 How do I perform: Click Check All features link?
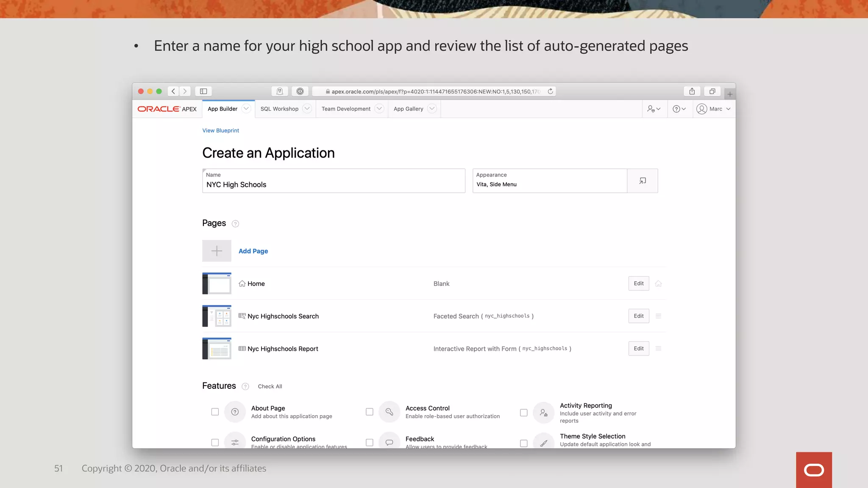[x=270, y=386]
